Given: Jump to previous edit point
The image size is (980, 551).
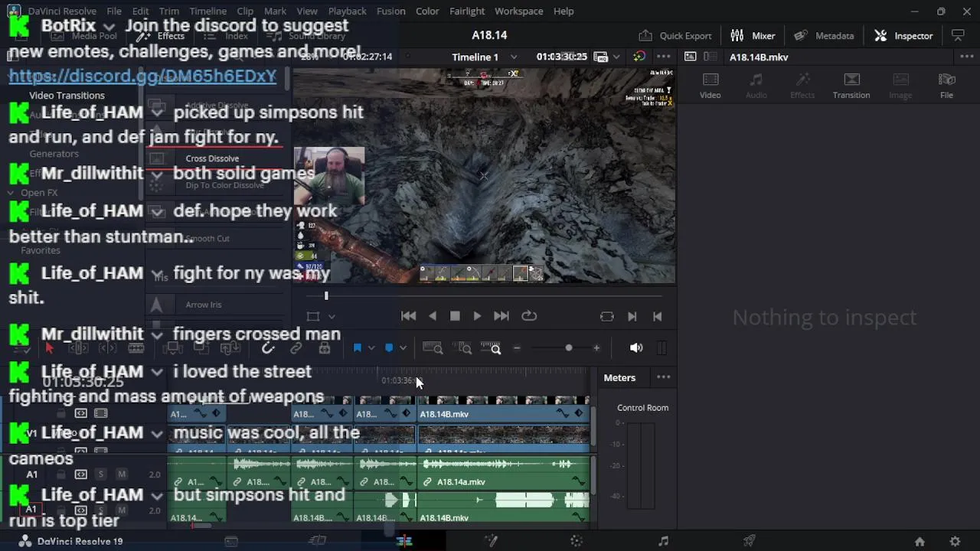Looking at the screenshot, I should tap(657, 316).
